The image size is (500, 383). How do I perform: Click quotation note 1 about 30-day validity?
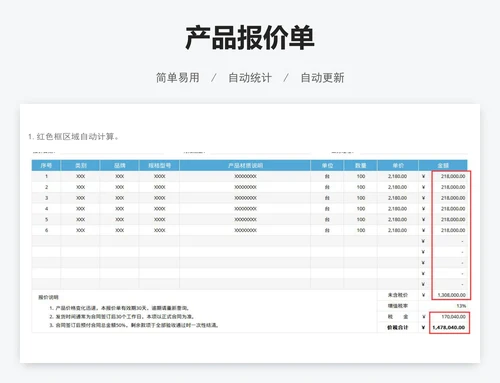coord(119,308)
